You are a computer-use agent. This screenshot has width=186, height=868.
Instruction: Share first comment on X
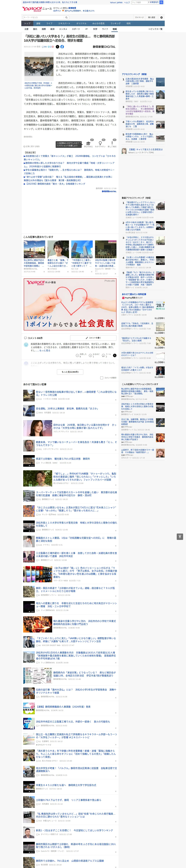point(114,355)
